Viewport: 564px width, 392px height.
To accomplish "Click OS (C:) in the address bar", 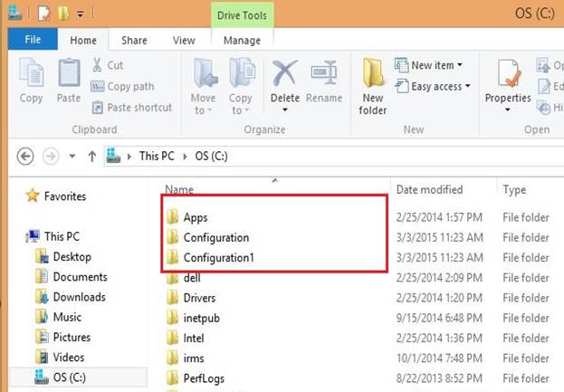I will pyautogui.click(x=212, y=156).
